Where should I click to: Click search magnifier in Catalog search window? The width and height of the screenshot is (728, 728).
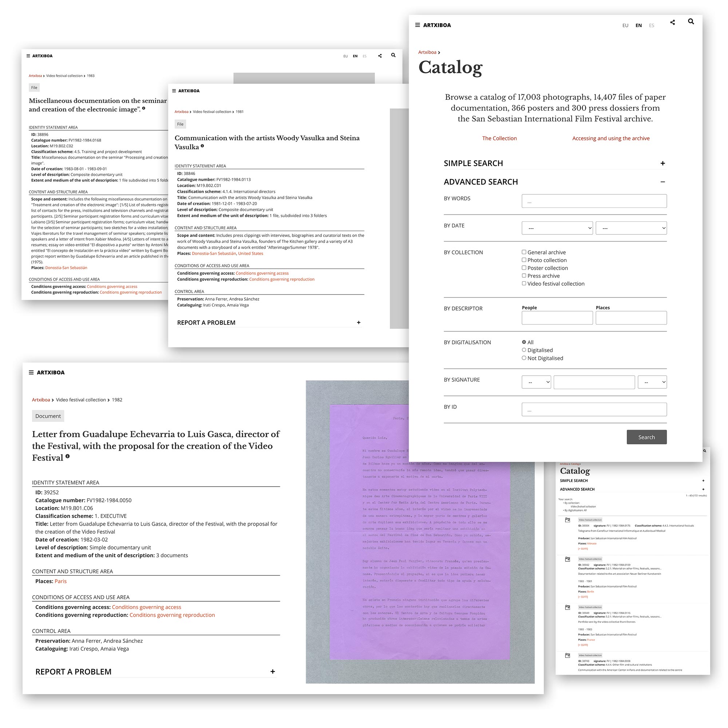point(691,21)
